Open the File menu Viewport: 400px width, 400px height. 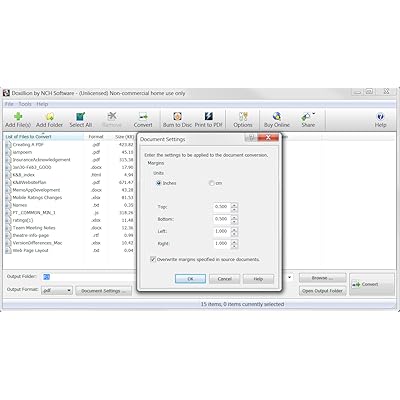click(9, 104)
